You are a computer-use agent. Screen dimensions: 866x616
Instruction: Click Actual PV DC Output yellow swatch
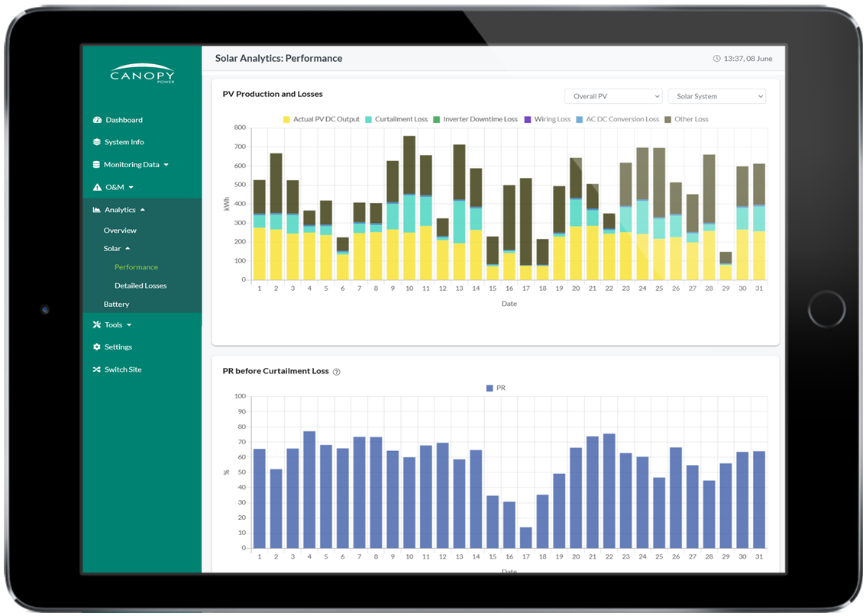click(x=287, y=120)
